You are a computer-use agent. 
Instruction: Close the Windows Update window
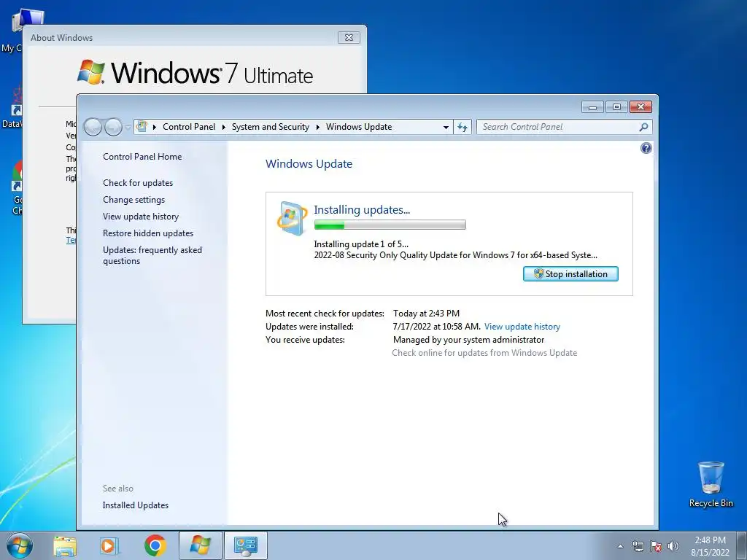click(640, 107)
